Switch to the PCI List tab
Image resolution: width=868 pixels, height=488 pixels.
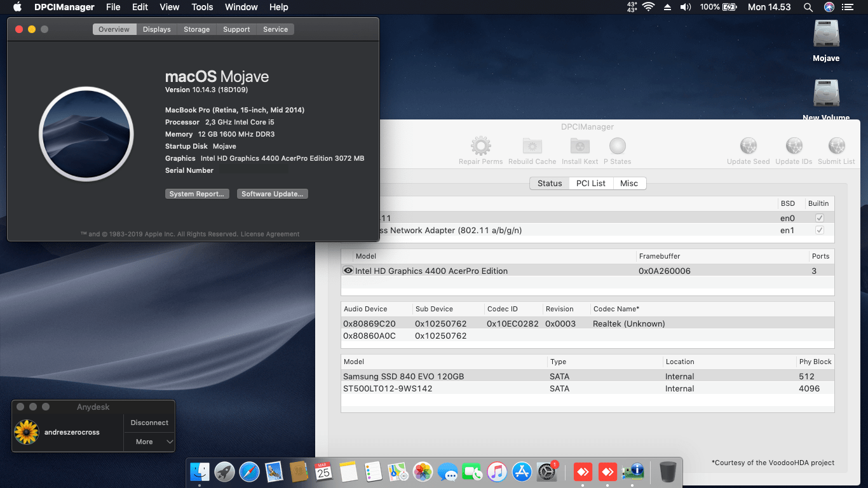590,183
